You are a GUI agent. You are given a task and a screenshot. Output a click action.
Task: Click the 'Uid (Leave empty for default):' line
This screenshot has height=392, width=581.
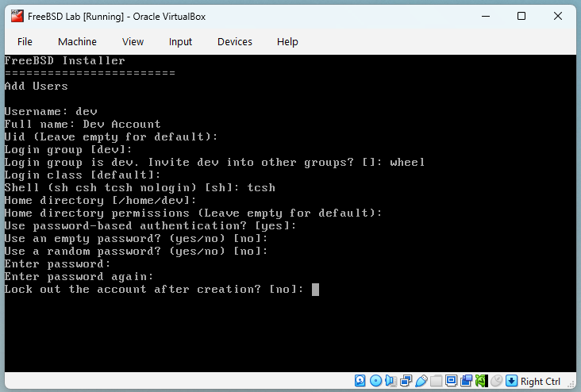111,136
